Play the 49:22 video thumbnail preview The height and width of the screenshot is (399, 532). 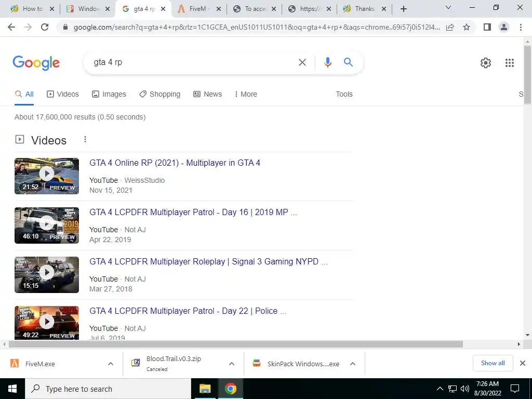47,323
